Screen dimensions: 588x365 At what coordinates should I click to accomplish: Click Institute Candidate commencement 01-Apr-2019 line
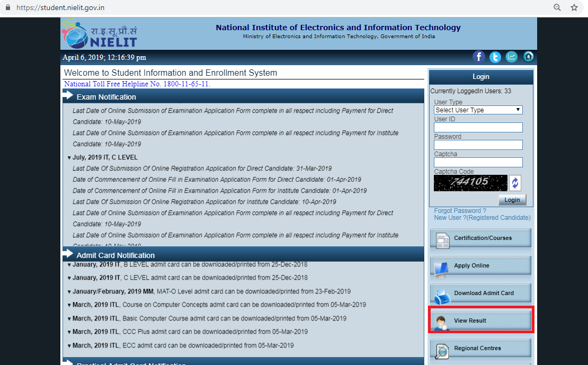click(220, 191)
